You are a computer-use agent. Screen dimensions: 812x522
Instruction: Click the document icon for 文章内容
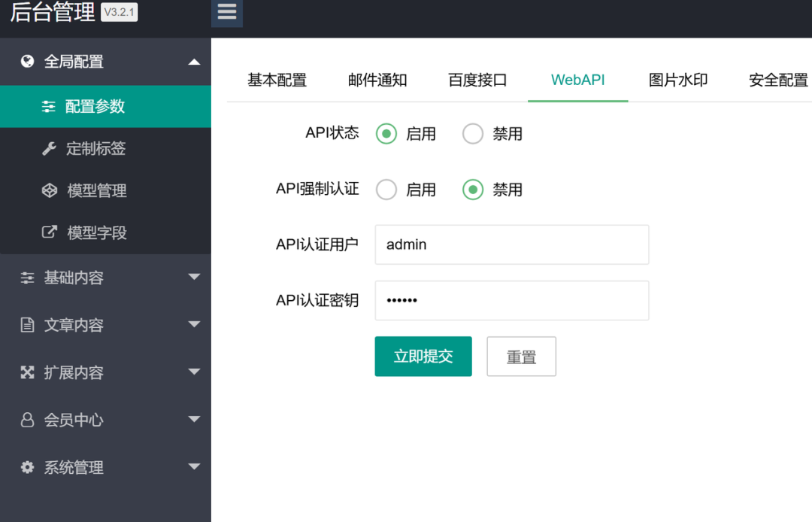pos(28,325)
